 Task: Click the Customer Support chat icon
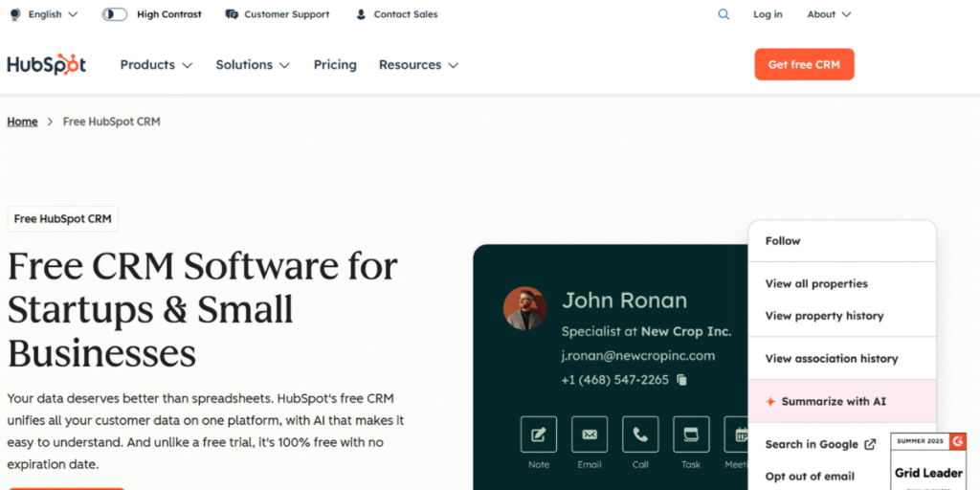pos(232,14)
